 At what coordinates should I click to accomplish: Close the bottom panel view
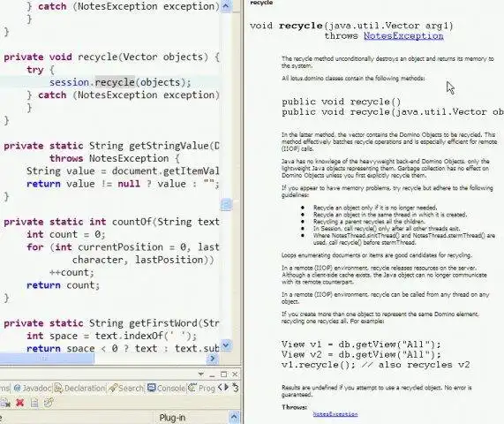pos(235,375)
